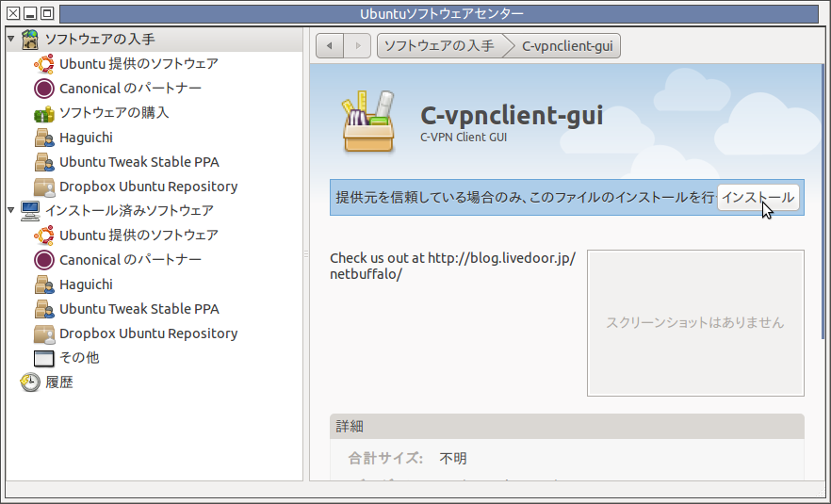
Task: Maximize the Ubuntuソフトウェアセンター window
Action: click(47, 13)
